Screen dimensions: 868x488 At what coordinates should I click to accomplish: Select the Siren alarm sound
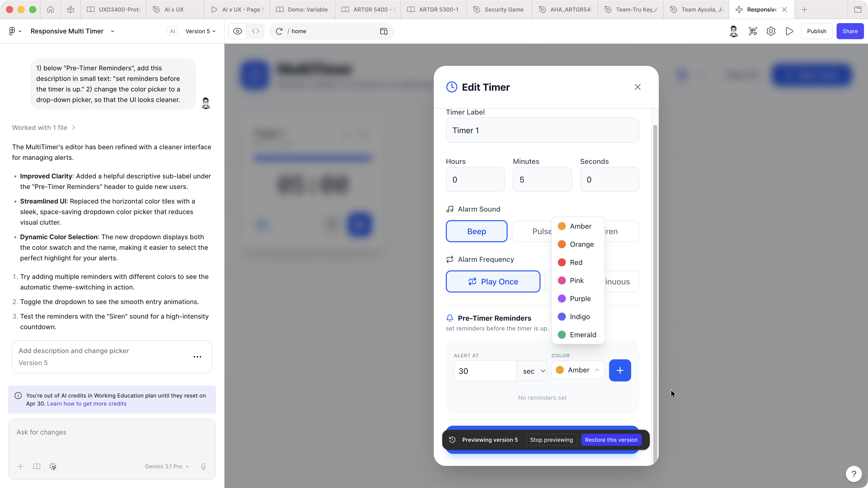[621, 231]
